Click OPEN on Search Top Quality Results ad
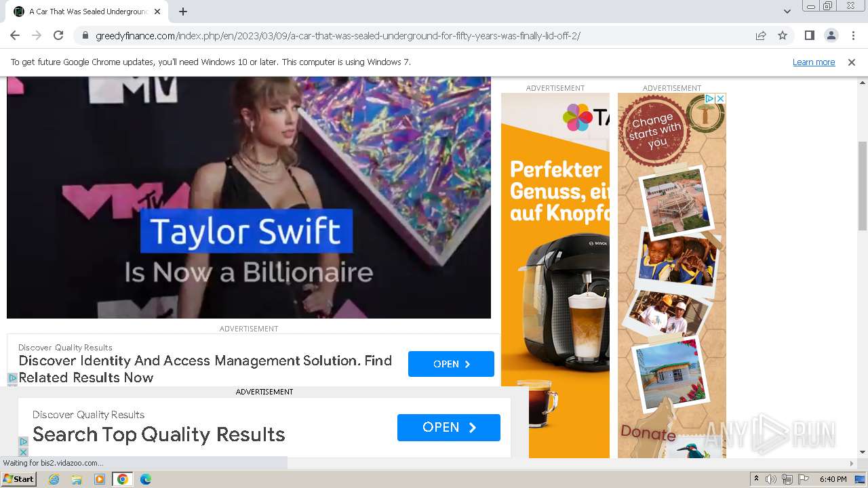Viewport: 868px width, 488px height. click(x=449, y=428)
